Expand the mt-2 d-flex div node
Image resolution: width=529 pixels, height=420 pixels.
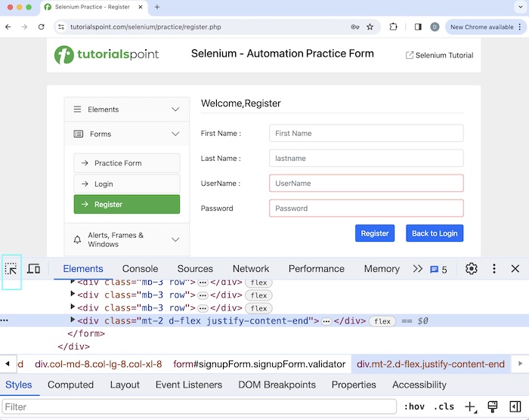pyautogui.click(x=73, y=320)
